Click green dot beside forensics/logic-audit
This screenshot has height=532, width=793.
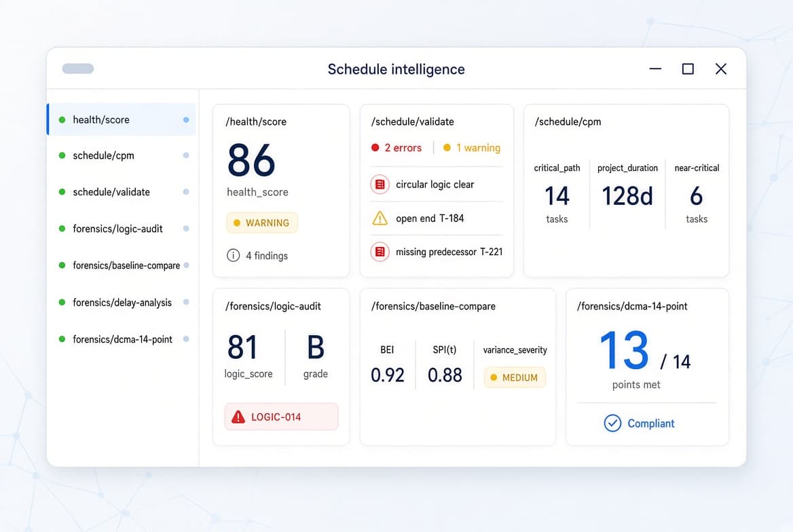coord(62,229)
